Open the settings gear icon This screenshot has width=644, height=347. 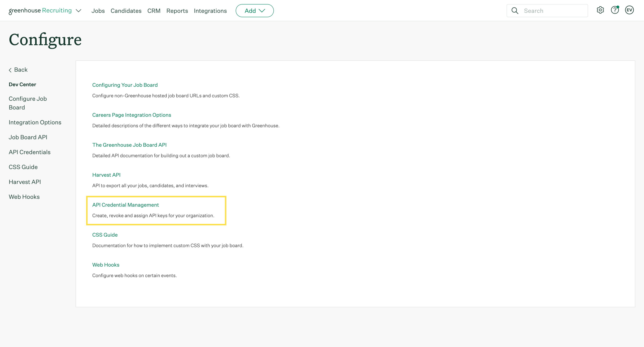click(x=600, y=10)
